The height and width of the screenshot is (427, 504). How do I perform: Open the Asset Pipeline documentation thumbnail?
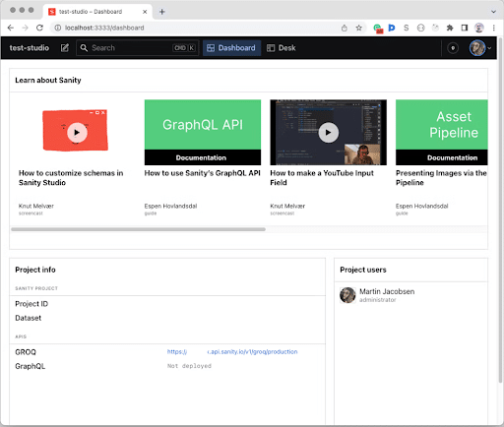[442, 133]
